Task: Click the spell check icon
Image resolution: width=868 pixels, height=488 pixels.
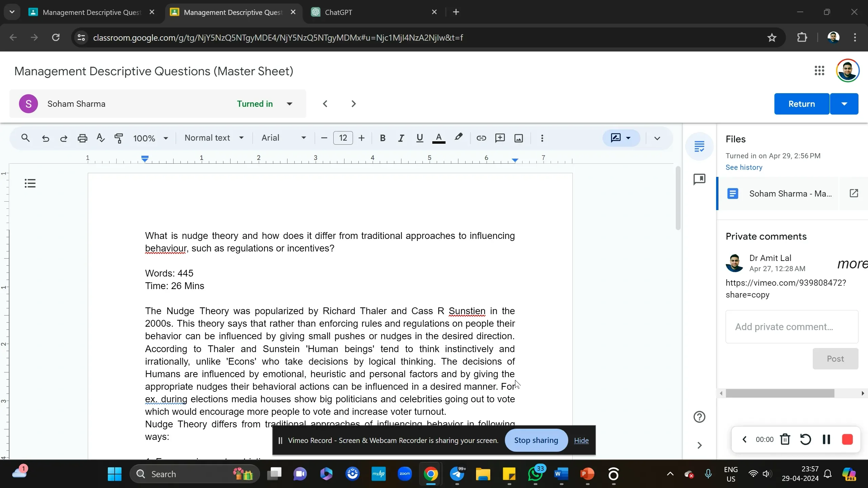Action: click(x=101, y=138)
